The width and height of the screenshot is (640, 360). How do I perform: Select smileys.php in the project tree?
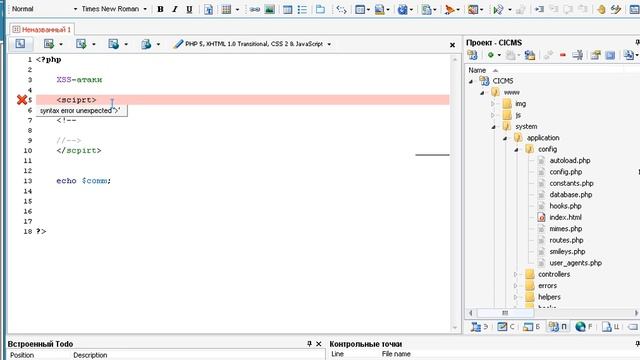pos(567,252)
